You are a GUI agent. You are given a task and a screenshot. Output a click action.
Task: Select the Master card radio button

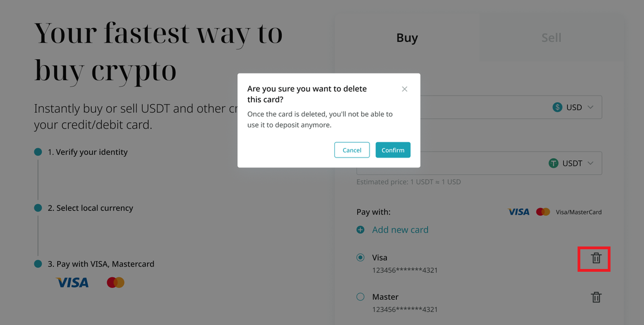coord(360,296)
